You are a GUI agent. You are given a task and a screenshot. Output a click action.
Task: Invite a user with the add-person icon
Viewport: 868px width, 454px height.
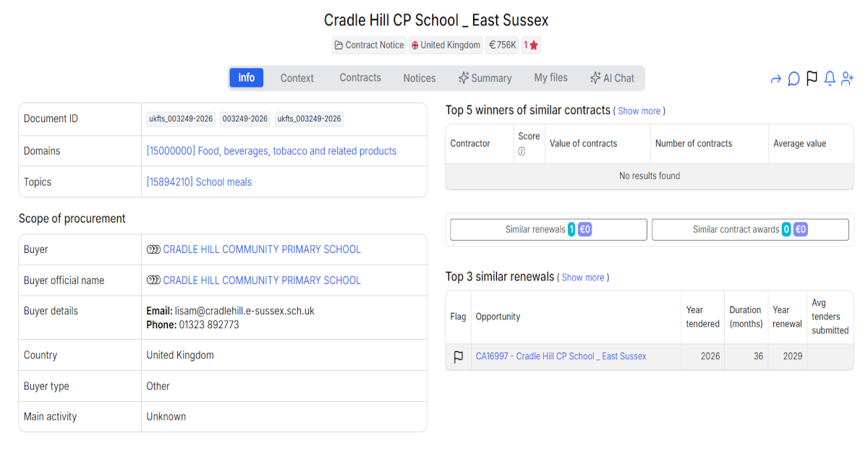[x=847, y=78]
